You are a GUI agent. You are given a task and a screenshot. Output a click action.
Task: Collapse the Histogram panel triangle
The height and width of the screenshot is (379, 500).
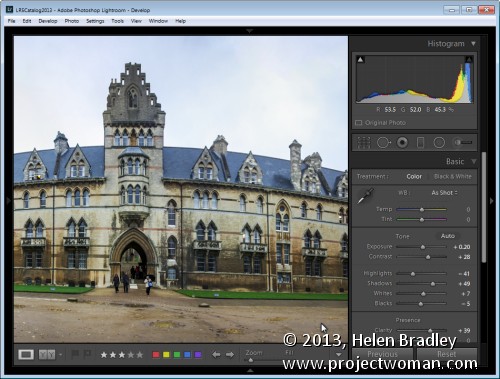pyautogui.click(x=473, y=44)
